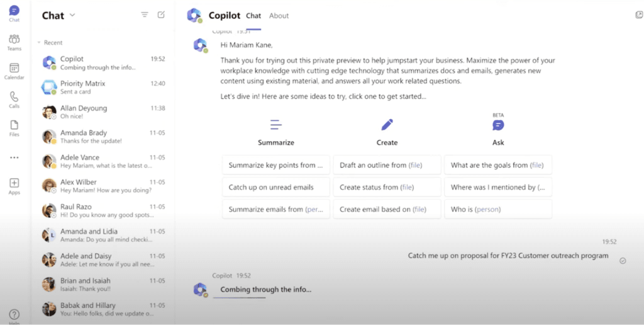The image size is (644, 325).
Task: Click the BETA label above Ask
Action: click(498, 115)
